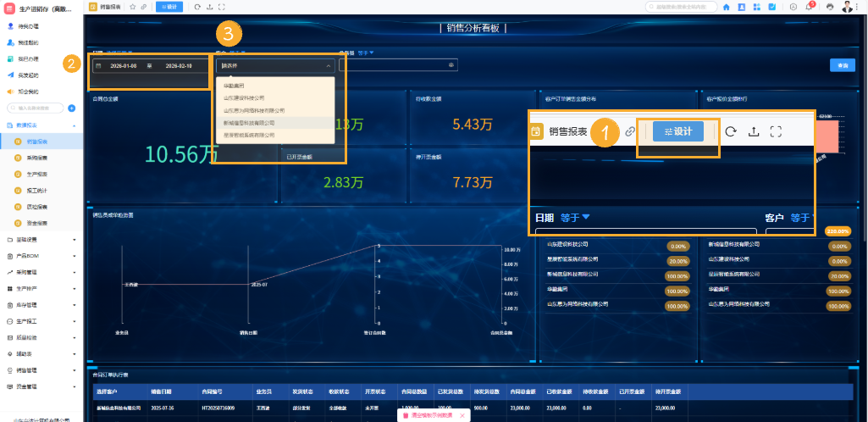Click the blue plus icon beside sidebar search

(x=72, y=108)
